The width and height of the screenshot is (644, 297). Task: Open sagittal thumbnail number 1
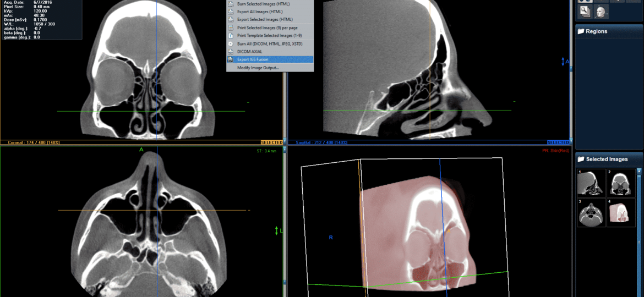(x=590, y=183)
